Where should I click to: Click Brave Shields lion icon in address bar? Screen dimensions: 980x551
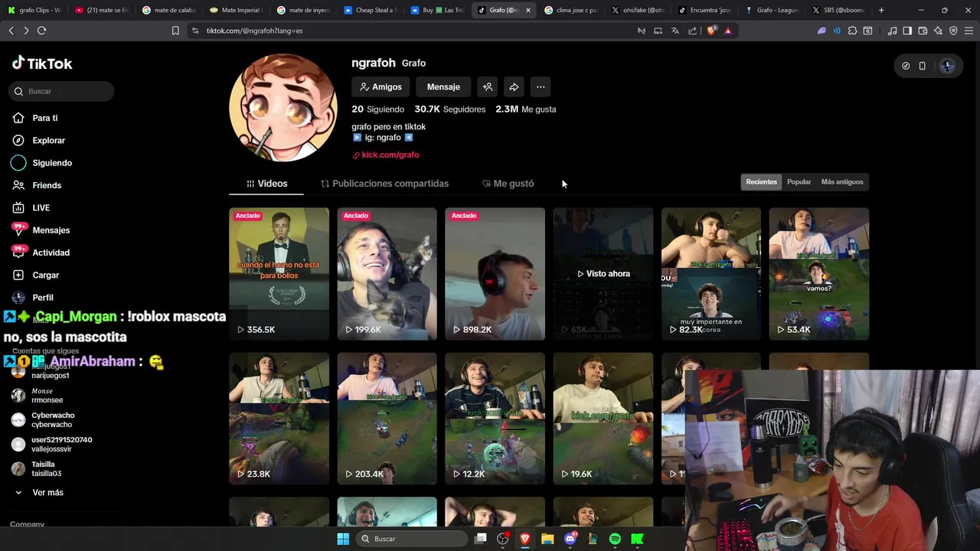pos(712,31)
